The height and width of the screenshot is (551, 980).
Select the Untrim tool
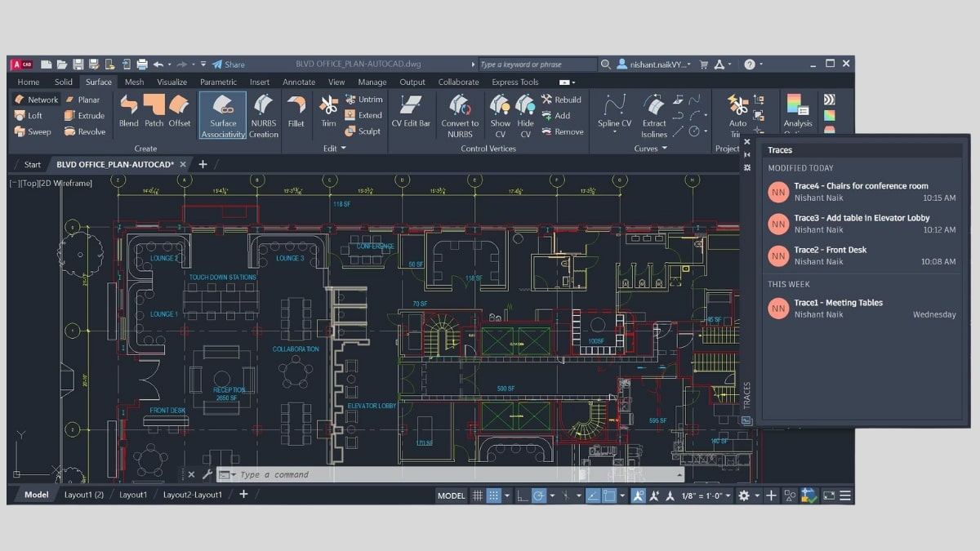point(363,100)
